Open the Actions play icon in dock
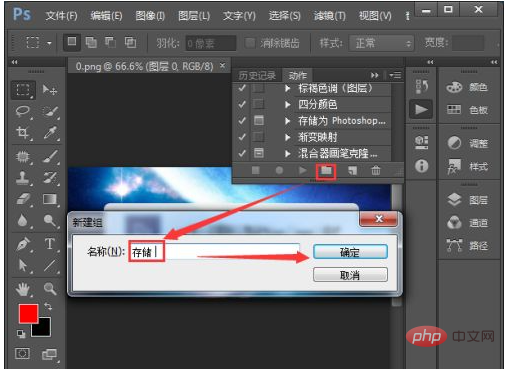505x369 pixels. point(421,109)
